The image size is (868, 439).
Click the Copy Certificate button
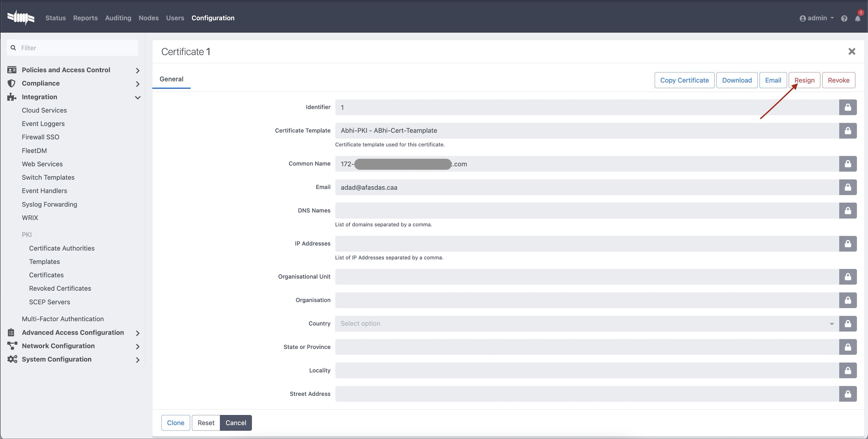tap(684, 80)
